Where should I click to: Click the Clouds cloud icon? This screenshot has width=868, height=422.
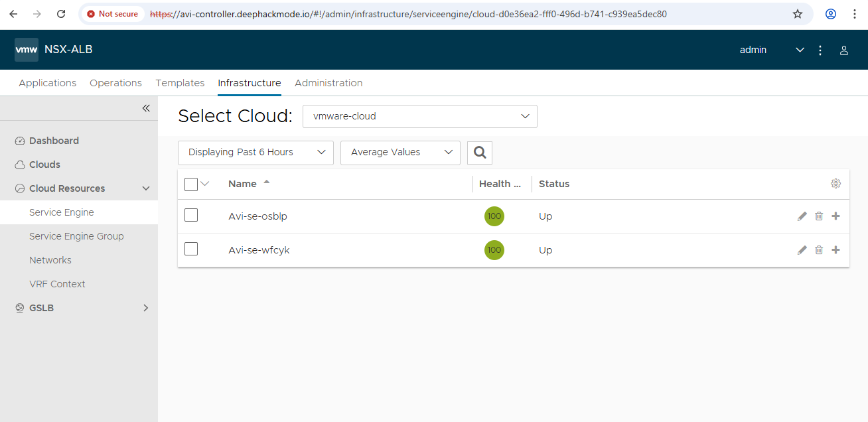point(19,165)
